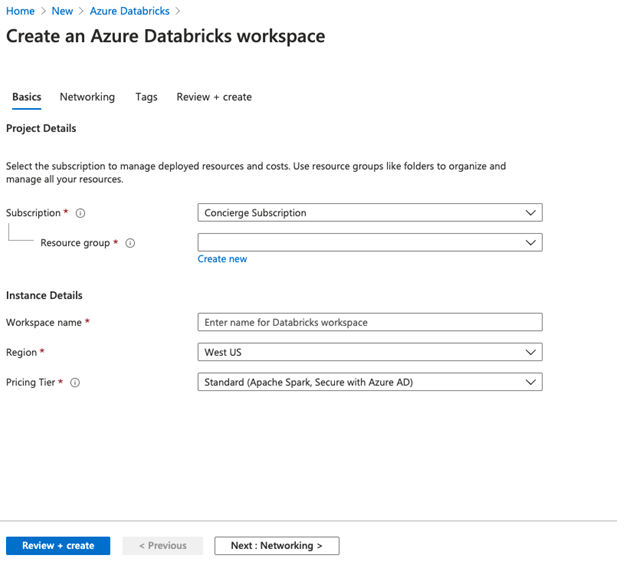Click the Previous button
Viewport: 625px width, 564px height.
pos(163,546)
